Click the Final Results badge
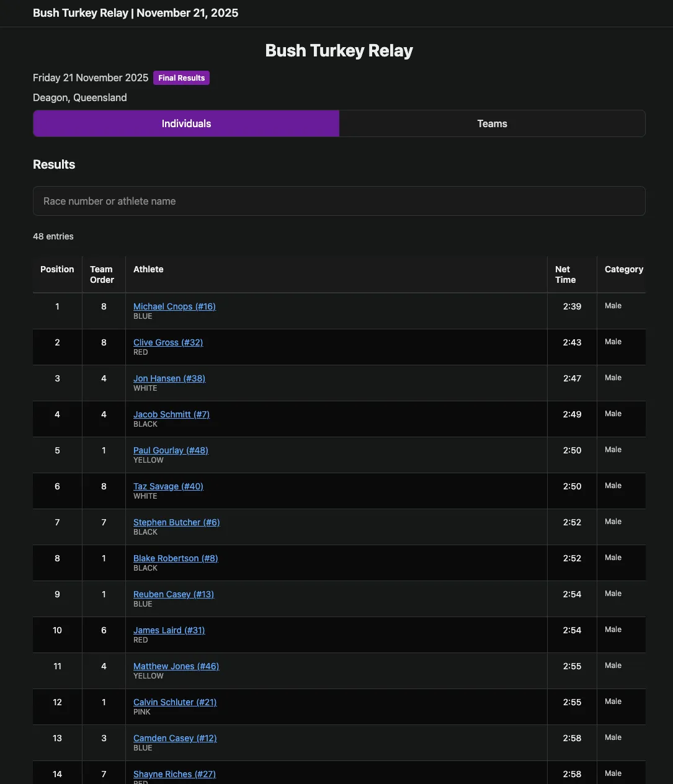The image size is (673, 784). 181,78
